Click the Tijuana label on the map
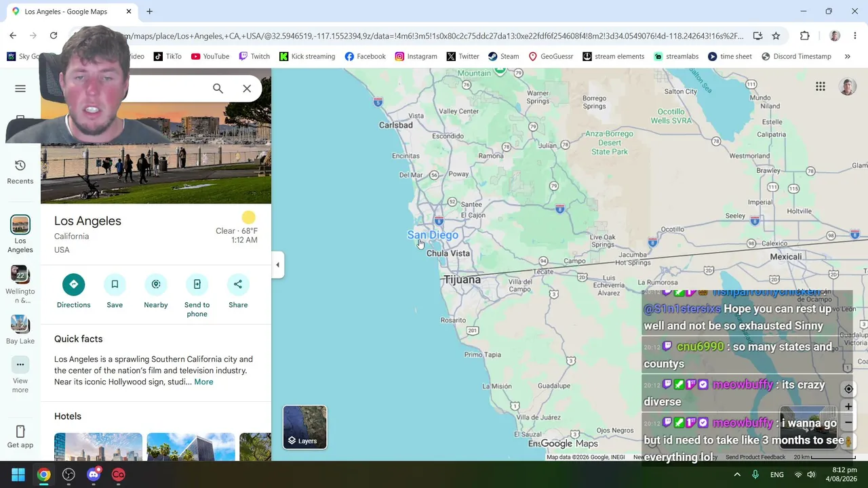Image resolution: width=868 pixels, height=488 pixels. (462, 279)
